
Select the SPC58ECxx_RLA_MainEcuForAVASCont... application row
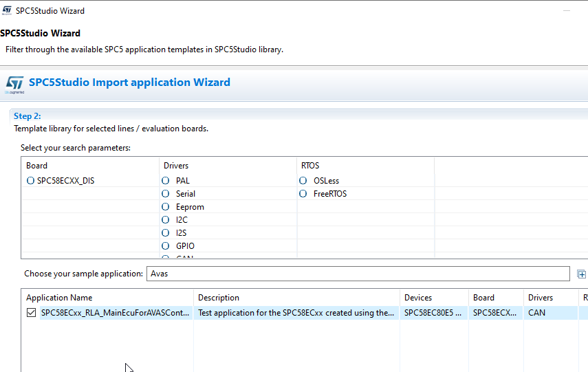[x=115, y=313]
